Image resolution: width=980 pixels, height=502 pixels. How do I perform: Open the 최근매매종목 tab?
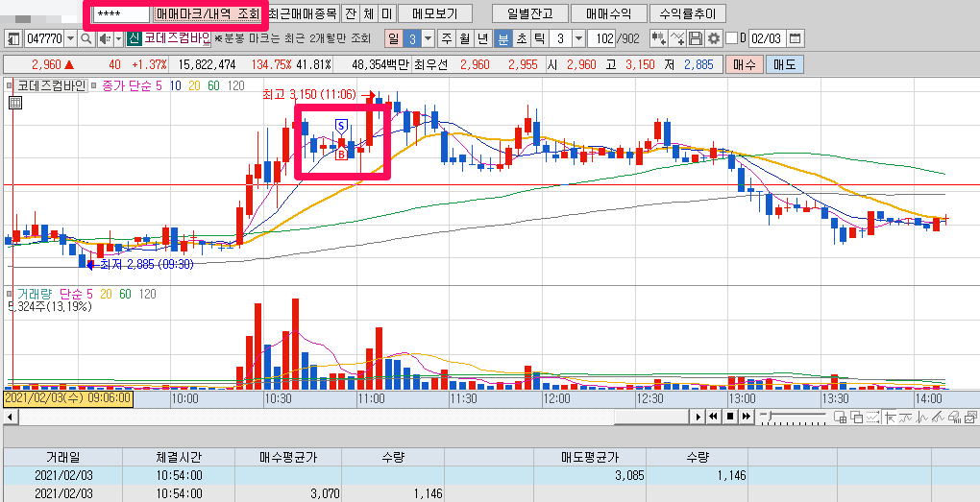[x=303, y=13]
